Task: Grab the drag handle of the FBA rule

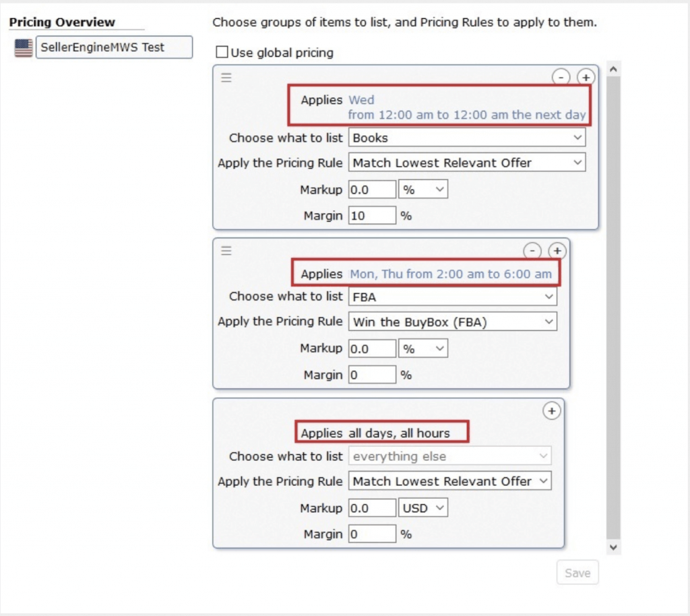Action: tap(226, 251)
